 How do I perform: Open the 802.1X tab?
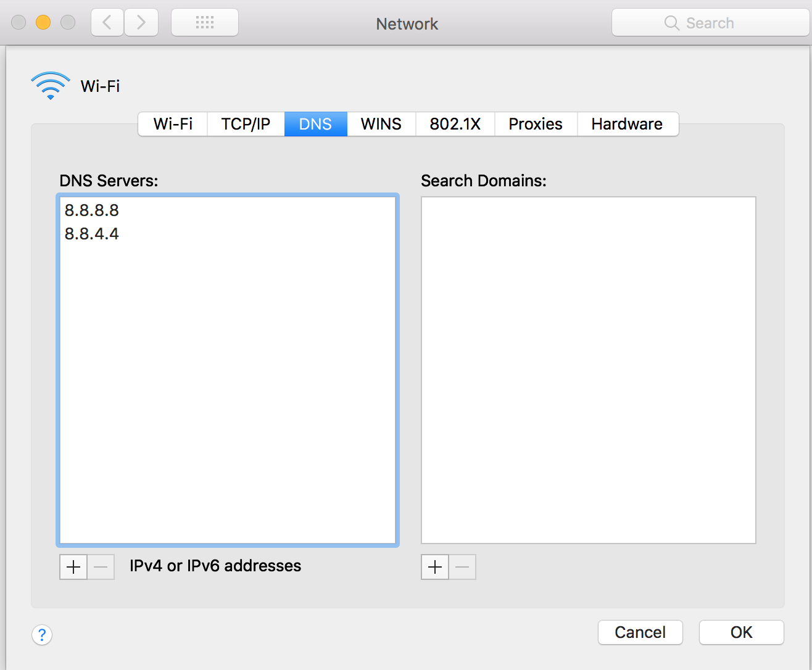click(x=455, y=124)
